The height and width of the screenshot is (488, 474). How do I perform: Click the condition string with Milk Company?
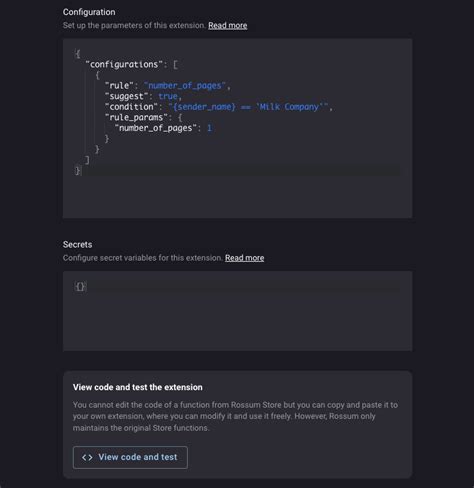248,107
